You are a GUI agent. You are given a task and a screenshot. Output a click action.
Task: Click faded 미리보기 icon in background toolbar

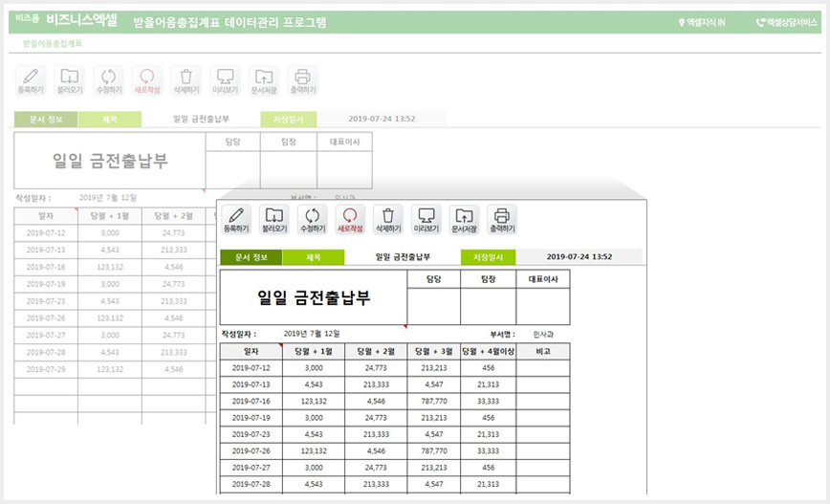pyautogui.click(x=225, y=80)
